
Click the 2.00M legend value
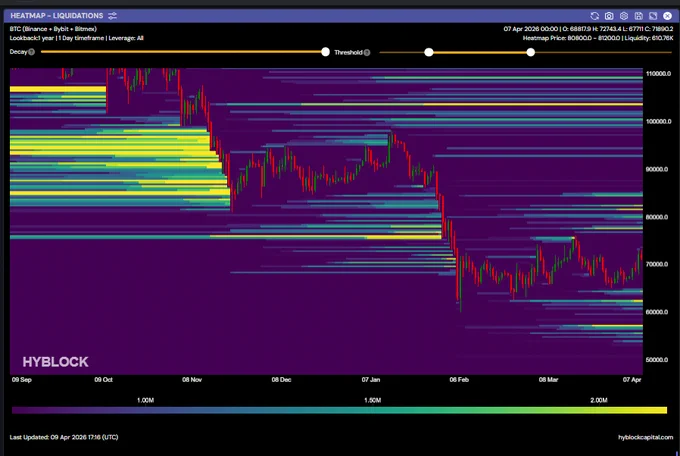[x=599, y=400]
